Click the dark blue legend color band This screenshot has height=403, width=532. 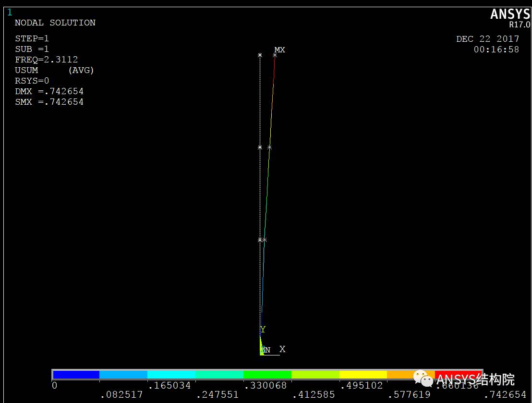click(76, 375)
